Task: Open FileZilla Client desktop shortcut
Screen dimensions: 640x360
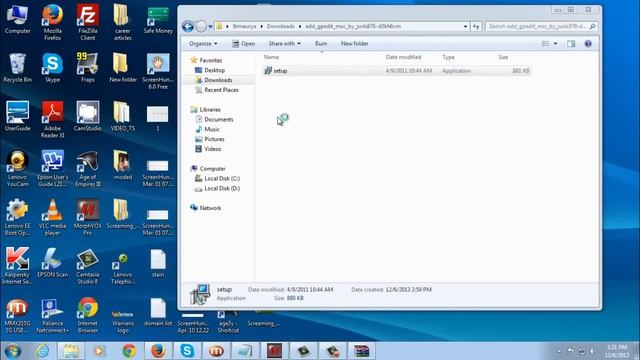Action: click(x=87, y=22)
